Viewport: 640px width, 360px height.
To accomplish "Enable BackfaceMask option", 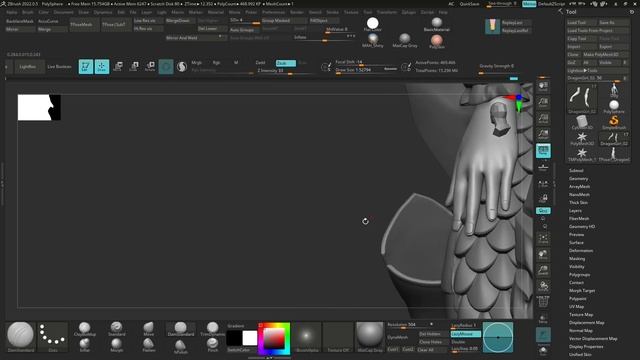I will (20, 21).
